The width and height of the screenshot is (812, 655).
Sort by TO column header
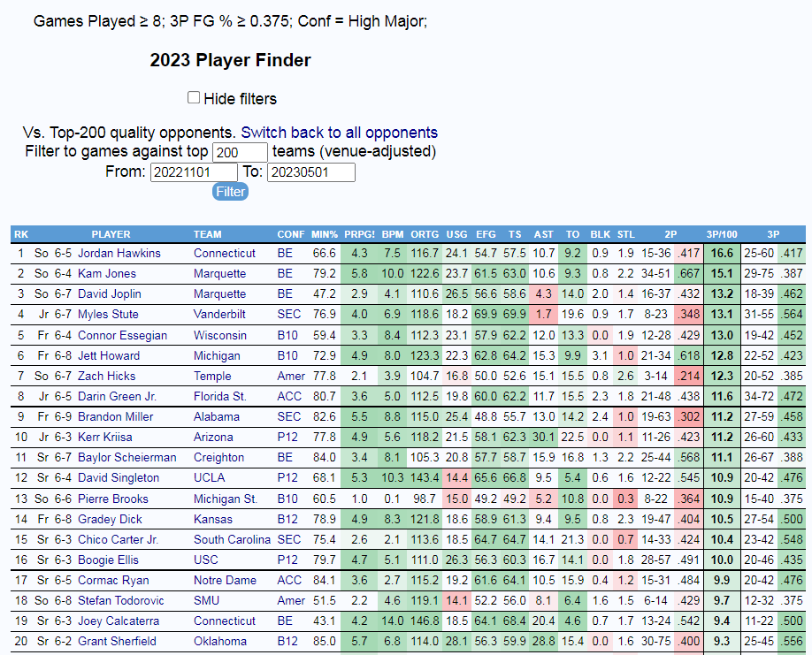[x=573, y=234]
